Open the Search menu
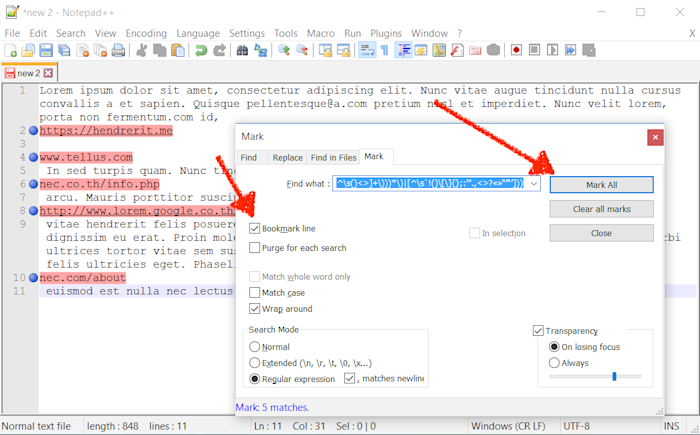 (71, 33)
